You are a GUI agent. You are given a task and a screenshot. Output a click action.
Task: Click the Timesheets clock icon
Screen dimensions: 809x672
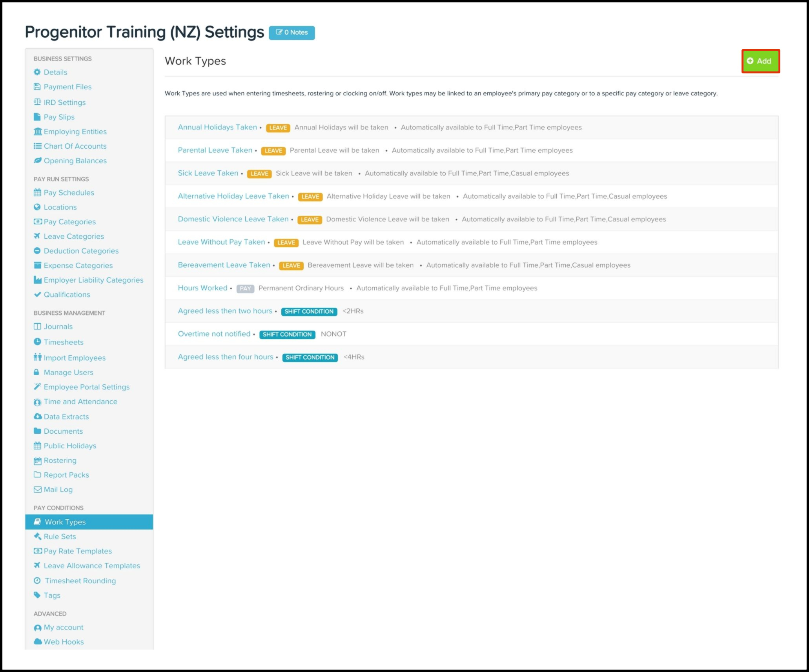coord(37,342)
